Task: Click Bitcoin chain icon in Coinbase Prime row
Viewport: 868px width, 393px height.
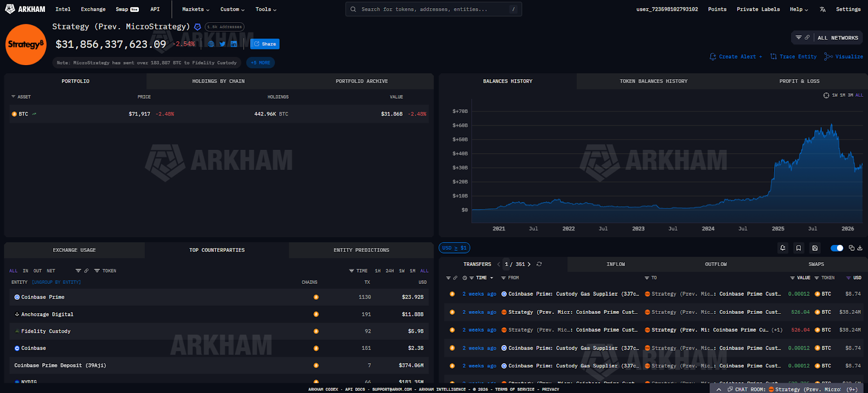Action: pyautogui.click(x=316, y=297)
